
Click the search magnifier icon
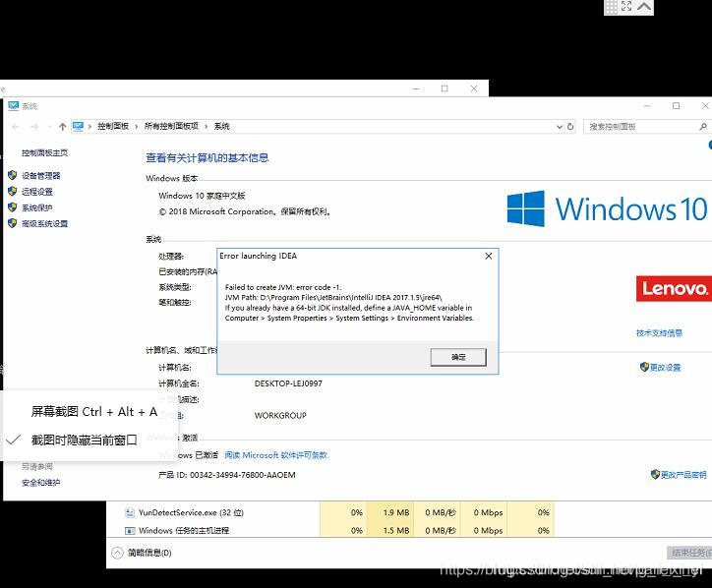pos(703,127)
